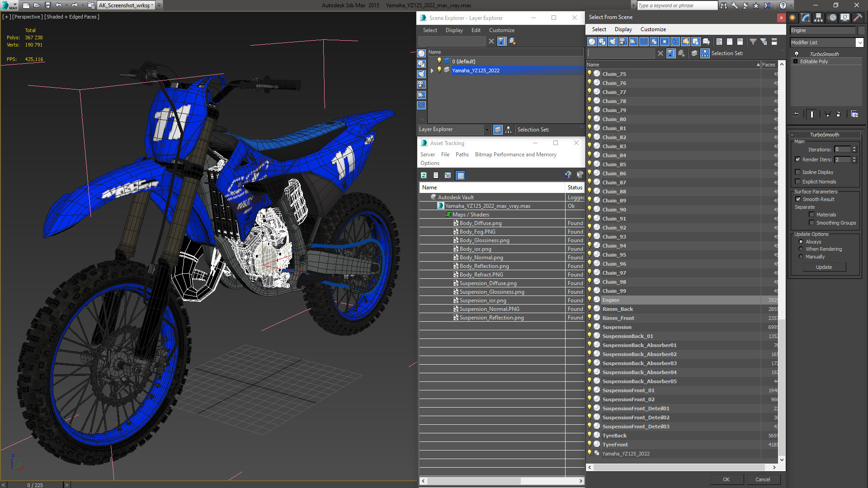Click the Engine object color swatch
Image resolution: width=868 pixels, height=488 pixels.
coord(861,30)
